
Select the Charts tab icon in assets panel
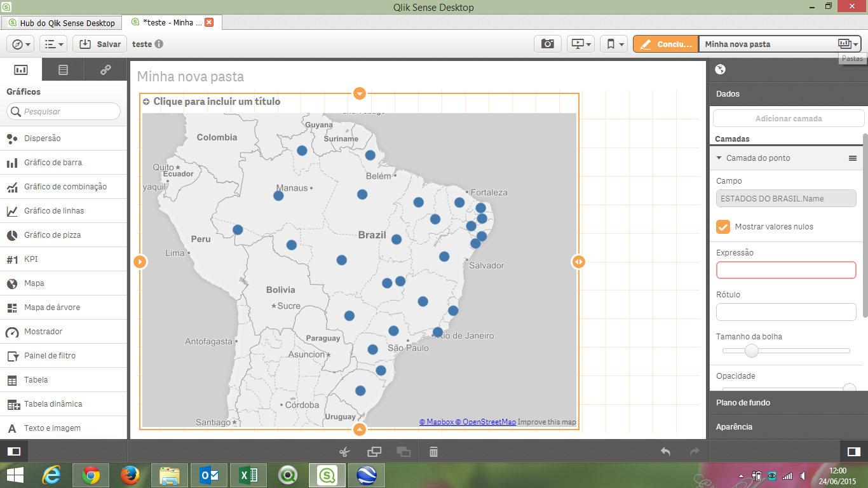click(x=21, y=70)
